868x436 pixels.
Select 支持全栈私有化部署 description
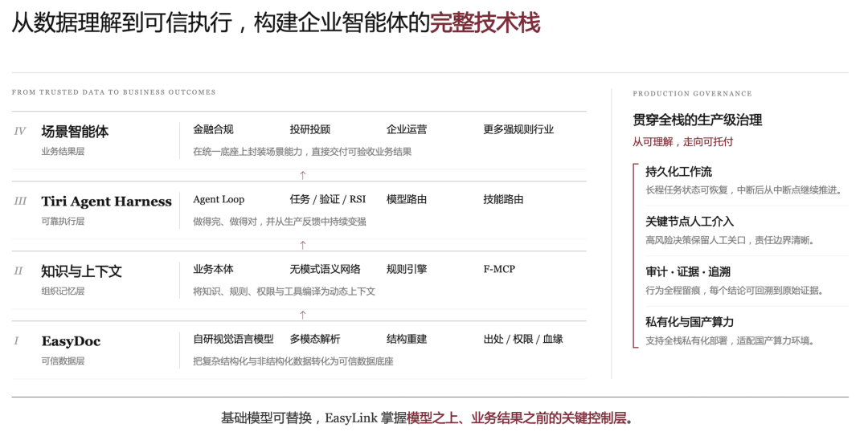730,340
